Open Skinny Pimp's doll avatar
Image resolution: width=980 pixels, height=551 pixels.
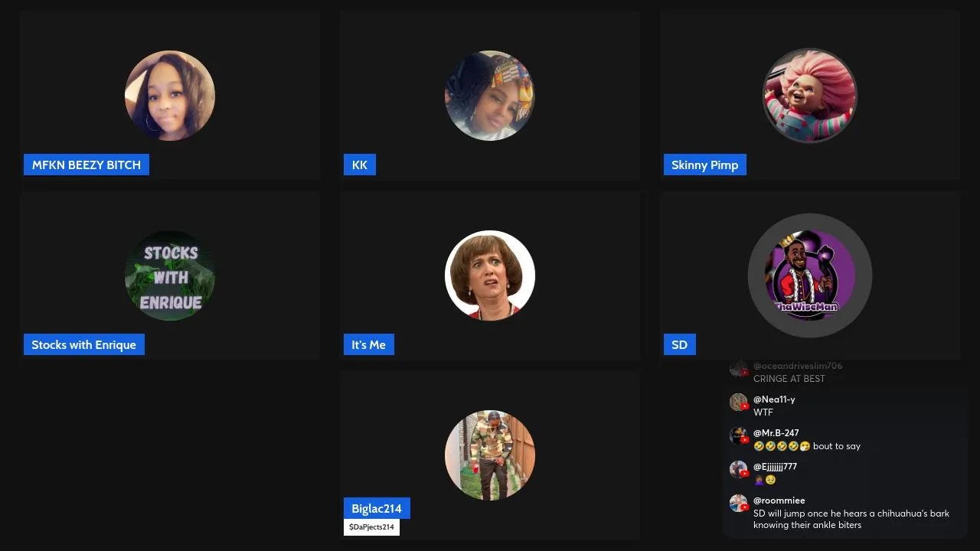[x=810, y=96]
